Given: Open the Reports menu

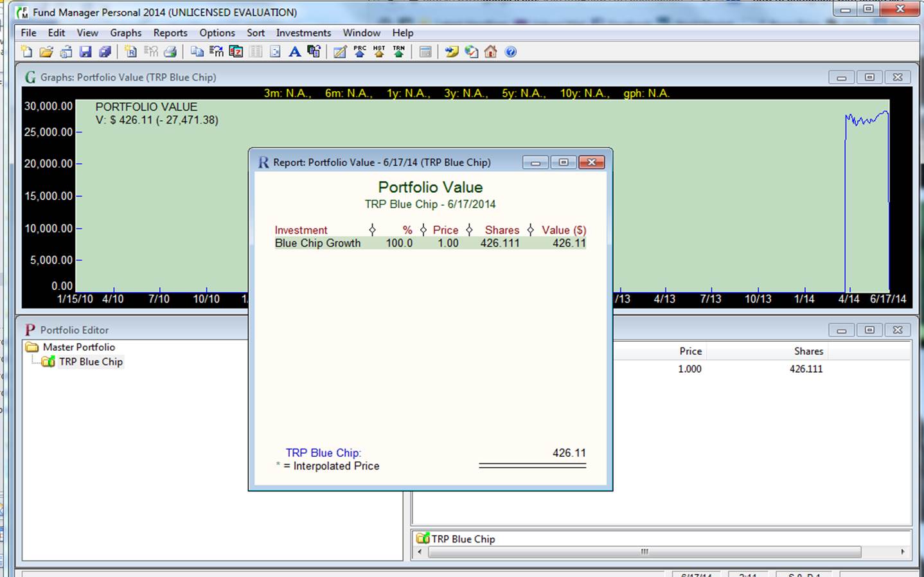Looking at the screenshot, I should (170, 33).
